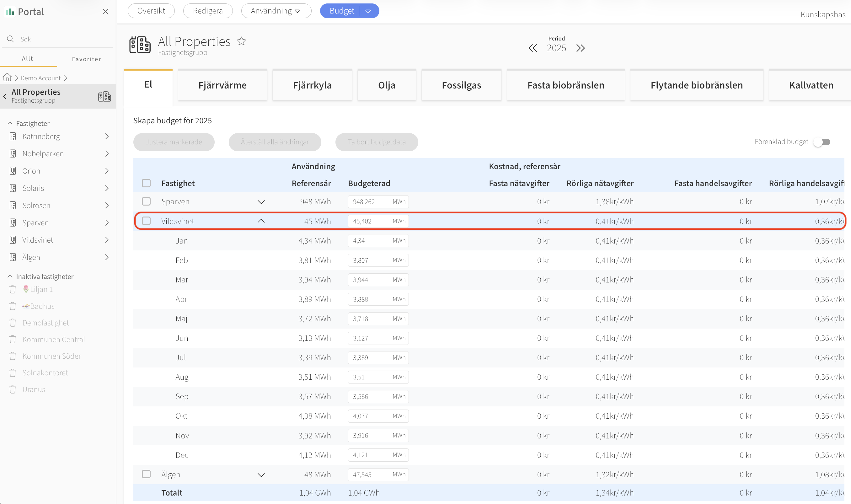
Task: Click building icon next to sidebar Vildsvinet
Action: coord(13,240)
